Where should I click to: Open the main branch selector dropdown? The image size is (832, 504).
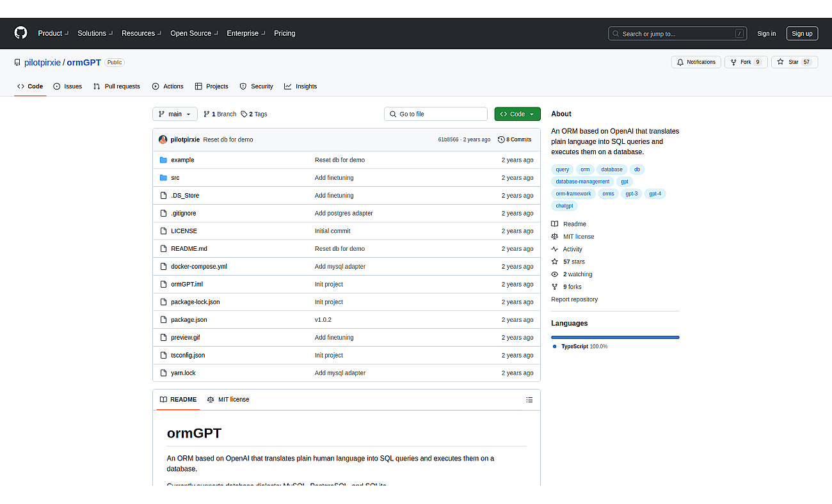(x=175, y=114)
